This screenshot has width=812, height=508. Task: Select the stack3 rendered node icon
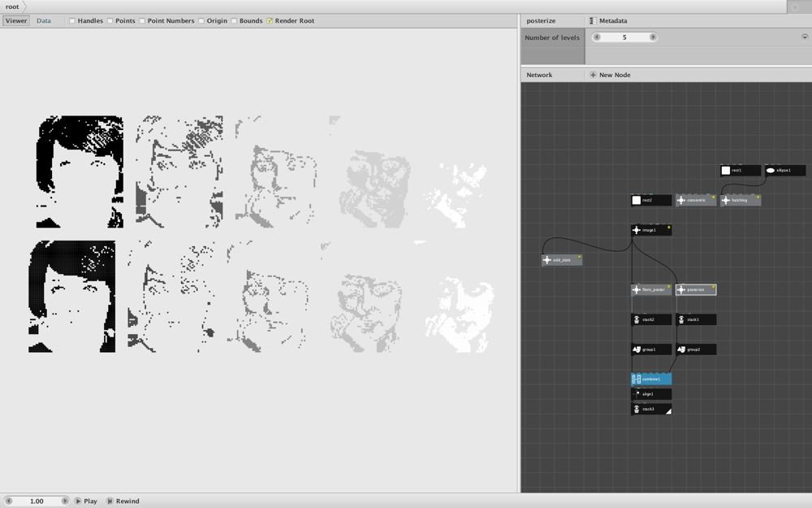click(637, 410)
